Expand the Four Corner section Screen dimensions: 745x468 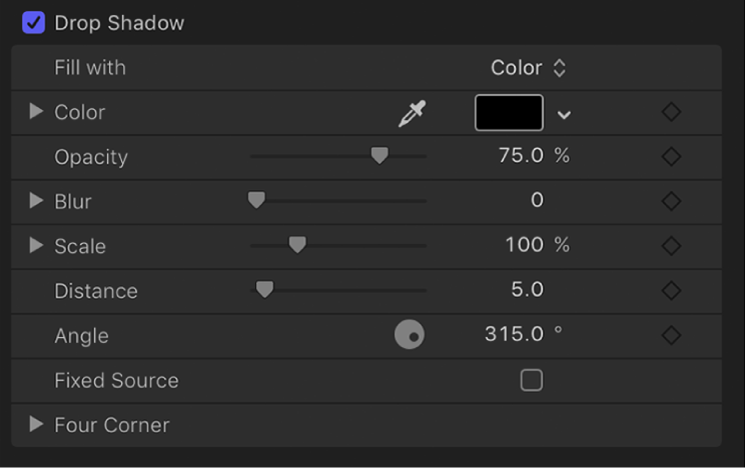37,425
